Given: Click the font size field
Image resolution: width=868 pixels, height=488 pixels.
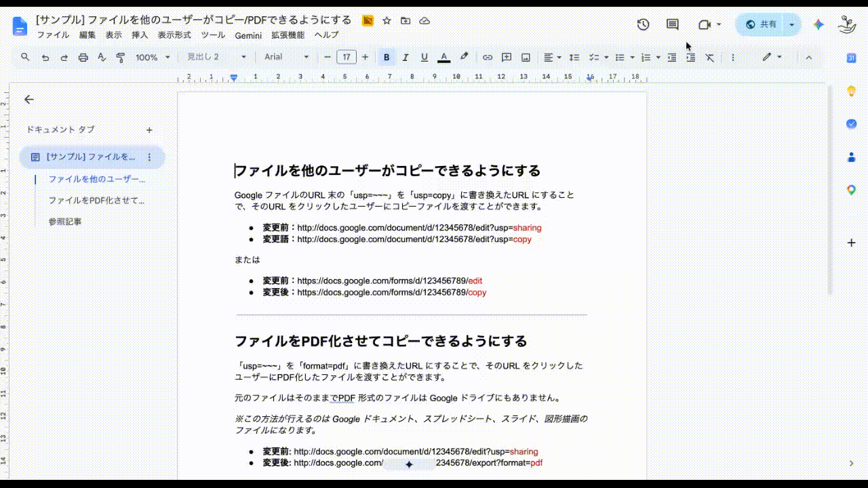Looking at the screenshot, I should coord(347,58).
